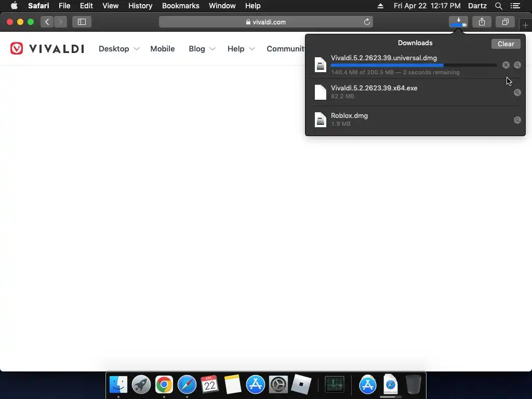Open the Edit menu
Image resolution: width=532 pixels, height=399 pixels.
[86, 6]
